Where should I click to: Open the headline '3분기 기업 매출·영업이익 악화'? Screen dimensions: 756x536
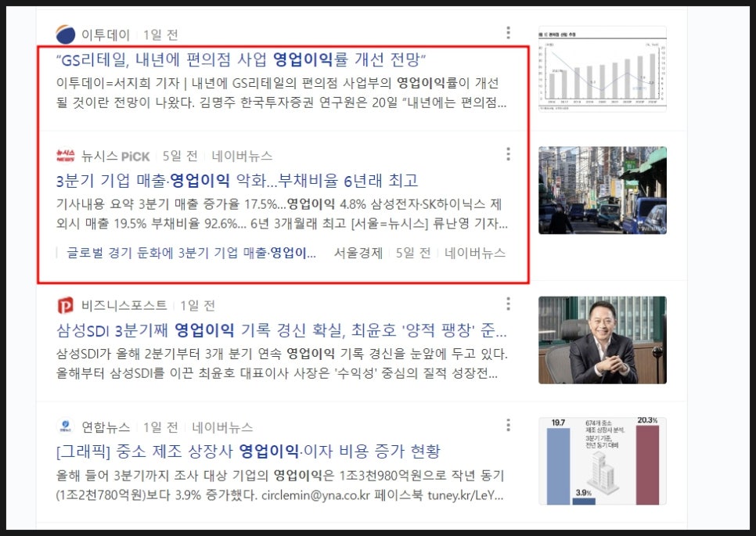pos(237,181)
